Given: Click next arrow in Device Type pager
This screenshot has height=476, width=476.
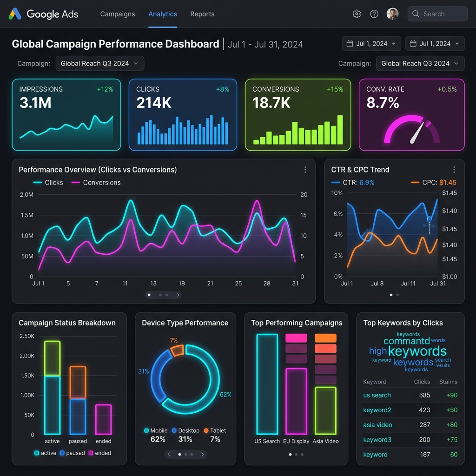Looking at the screenshot, I should 202,454.
